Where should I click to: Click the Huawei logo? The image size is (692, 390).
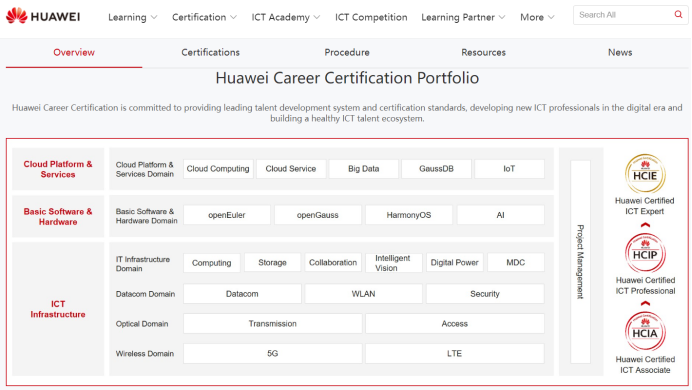[x=43, y=16]
